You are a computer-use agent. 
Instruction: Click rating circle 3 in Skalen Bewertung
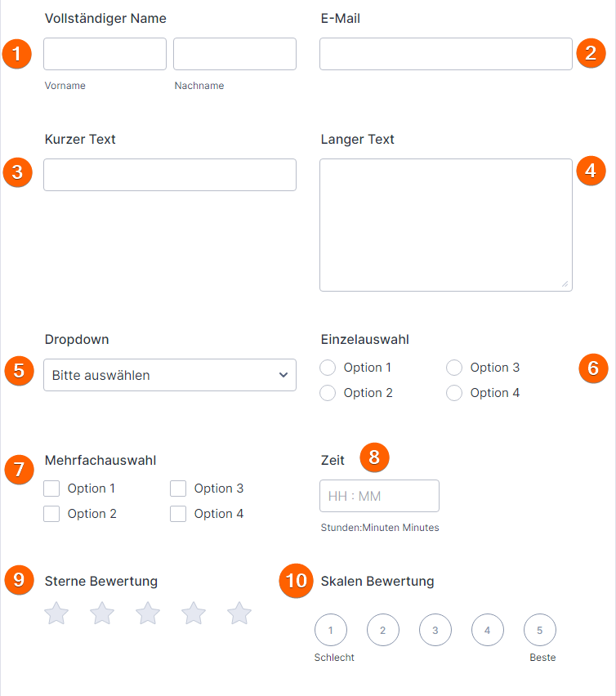[x=435, y=629]
